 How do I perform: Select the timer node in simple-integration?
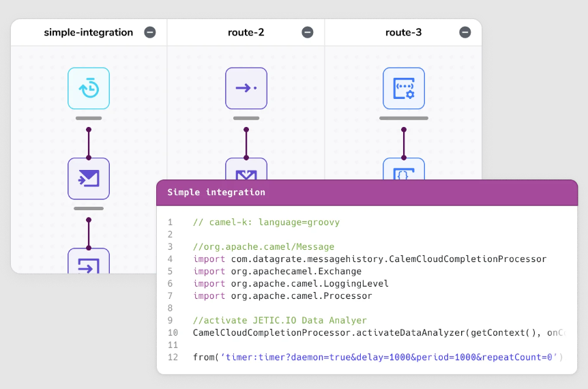pyautogui.click(x=89, y=89)
